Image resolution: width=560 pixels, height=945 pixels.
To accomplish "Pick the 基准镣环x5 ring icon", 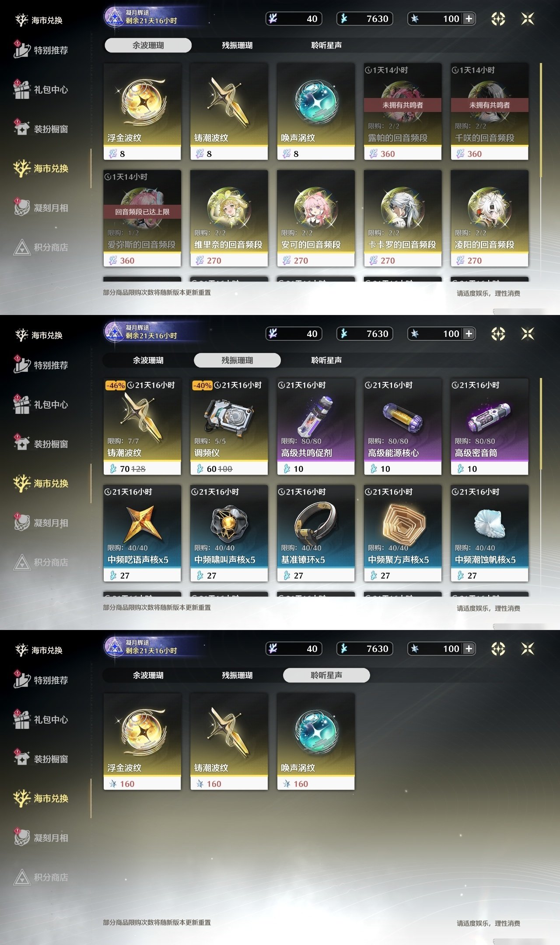I will 315,522.
